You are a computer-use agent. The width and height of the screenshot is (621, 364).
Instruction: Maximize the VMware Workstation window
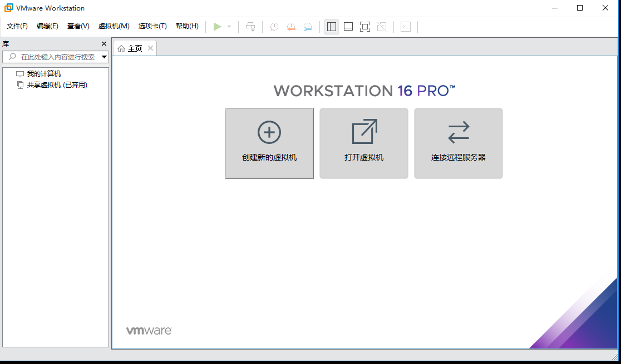pos(580,8)
